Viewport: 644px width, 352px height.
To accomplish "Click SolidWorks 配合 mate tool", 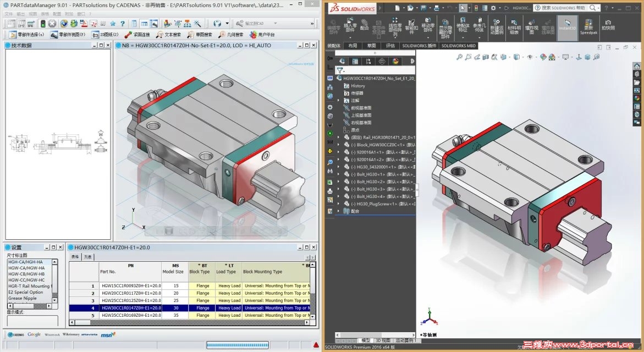I will (364, 25).
